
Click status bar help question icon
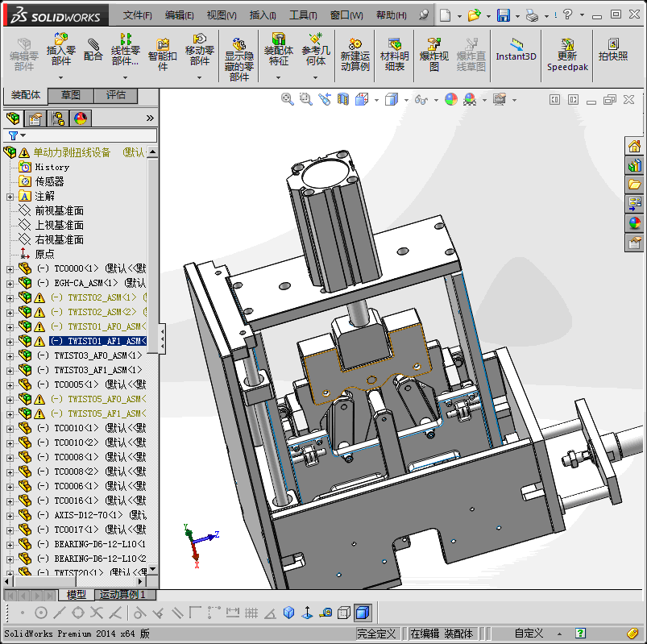pyautogui.click(x=580, y=633)
